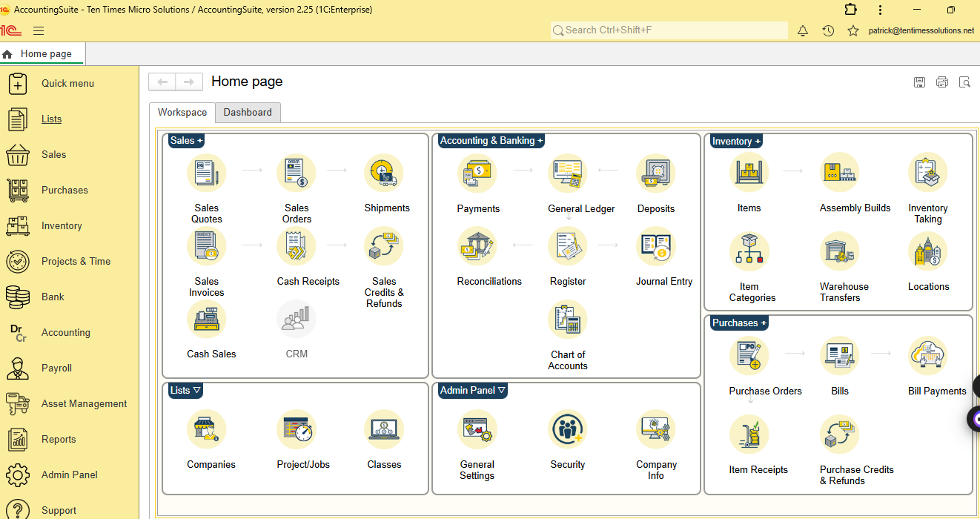Click the Search Ctrl+Shift+F field
Viewport: 980px width, 519px height.
[x=669, y=30]
